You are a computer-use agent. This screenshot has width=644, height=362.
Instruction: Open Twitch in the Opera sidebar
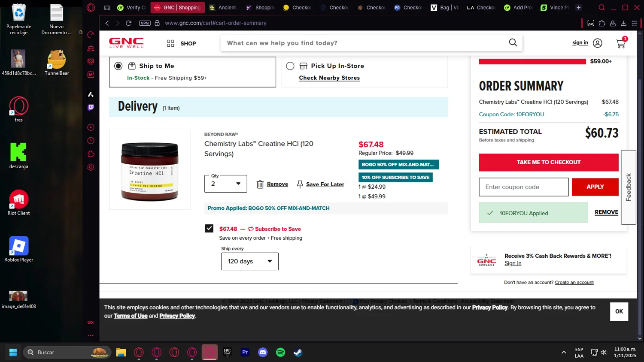coord(91,108)
